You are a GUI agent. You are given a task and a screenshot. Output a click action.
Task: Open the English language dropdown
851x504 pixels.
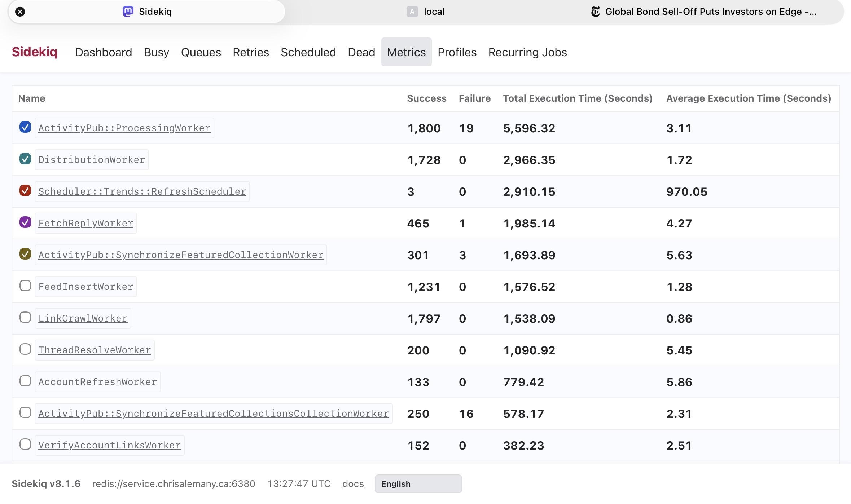point(418,484)
